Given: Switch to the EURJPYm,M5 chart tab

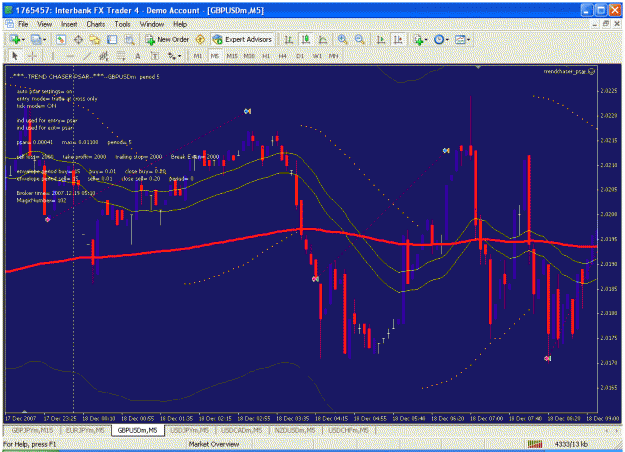Looking at the screenshot, I should tap(85, 430).
